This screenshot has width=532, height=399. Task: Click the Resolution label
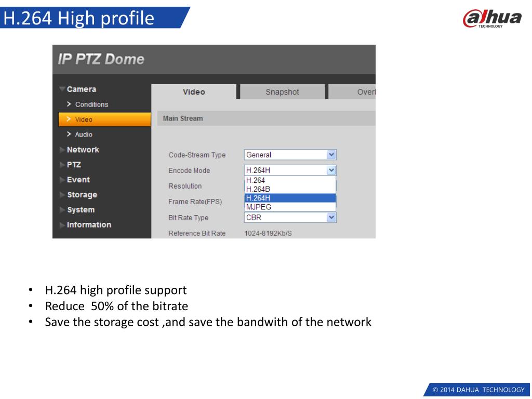[185, 187]
